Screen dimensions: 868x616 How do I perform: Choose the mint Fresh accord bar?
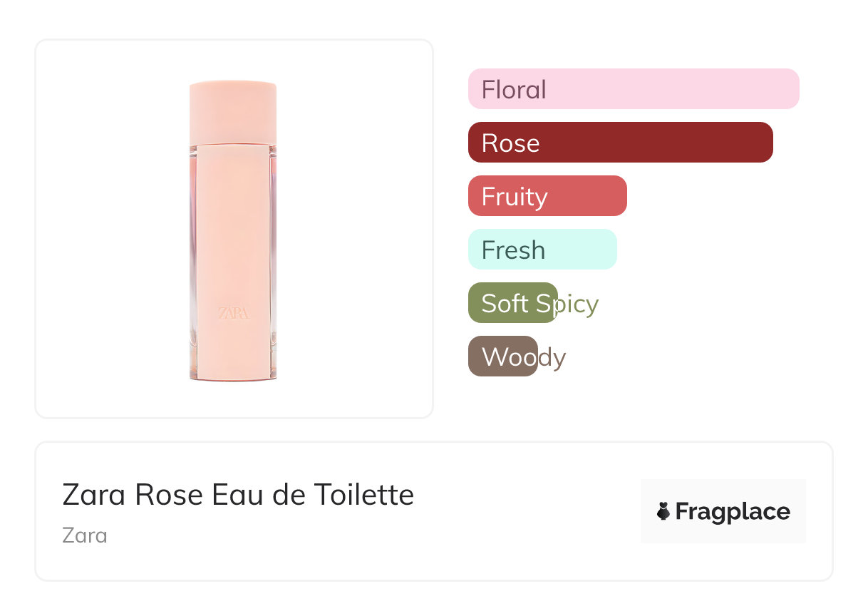(542, 250)
